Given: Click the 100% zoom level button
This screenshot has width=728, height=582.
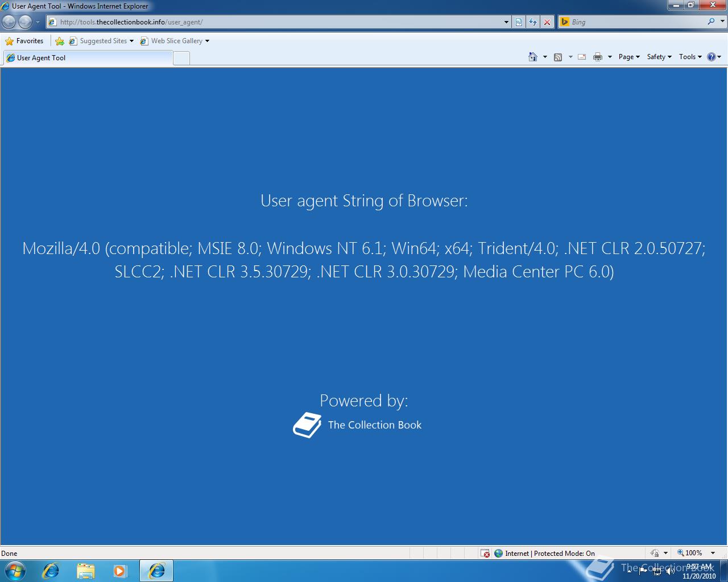Looking at the screenshot, I should click(689, 553).
